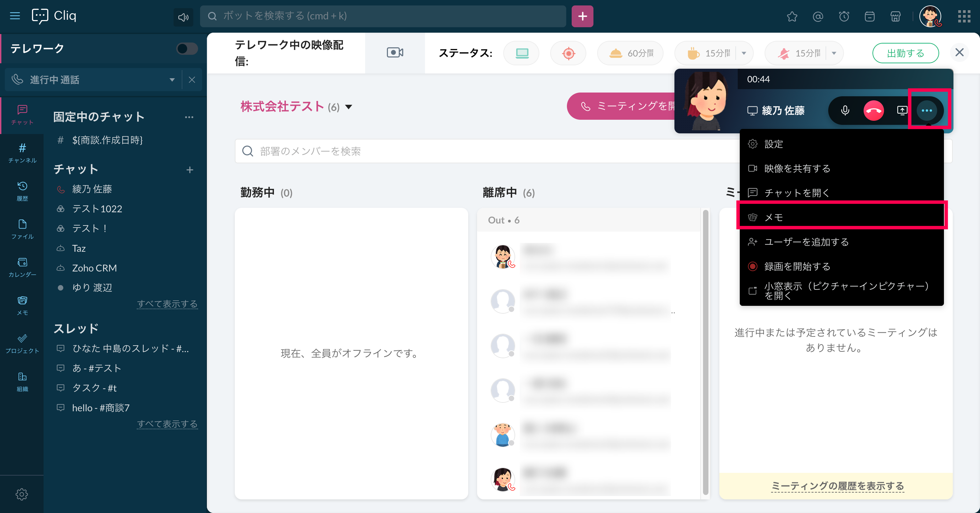Screen dimensions: 980x513
Task: Mute microphone in the call widget
Action: pyautogui.click(x=845, y=110)
